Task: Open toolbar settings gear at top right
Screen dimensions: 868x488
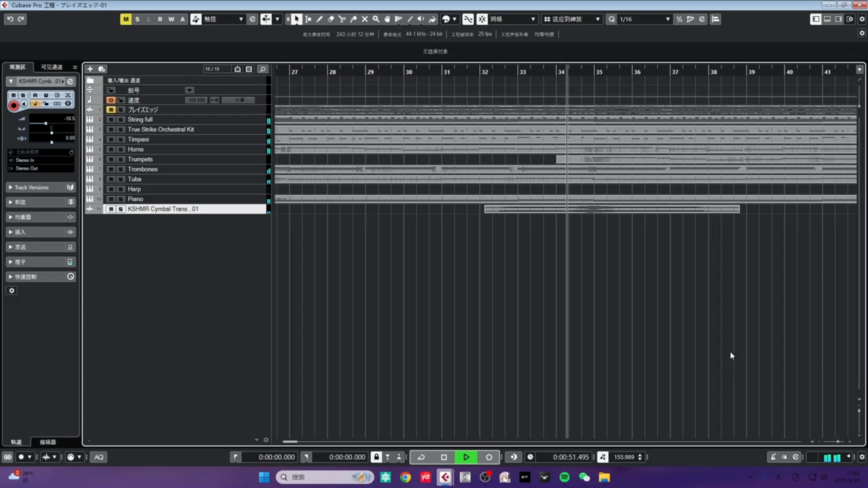Action: [862, 19]
